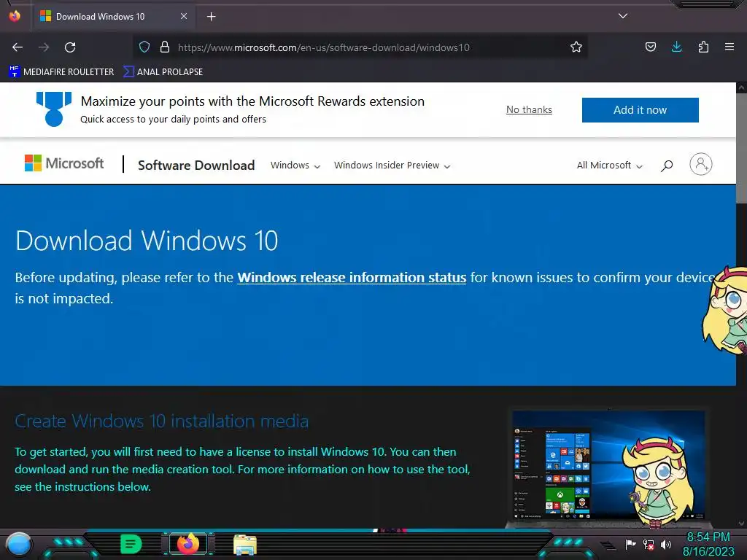Open the Action Center flag icon
Image resolution: width=747 pixels, height=560 pixels.
pos(631,544)
